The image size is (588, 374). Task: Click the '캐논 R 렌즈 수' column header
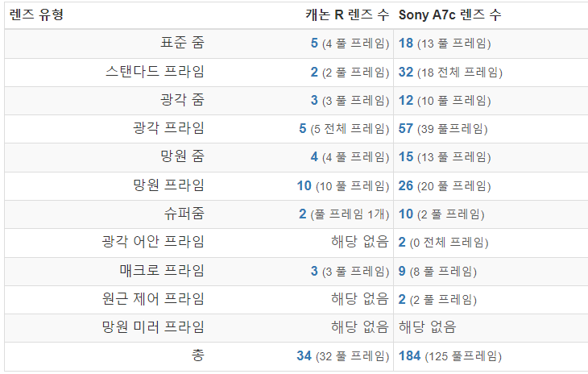tap(347, 15)
